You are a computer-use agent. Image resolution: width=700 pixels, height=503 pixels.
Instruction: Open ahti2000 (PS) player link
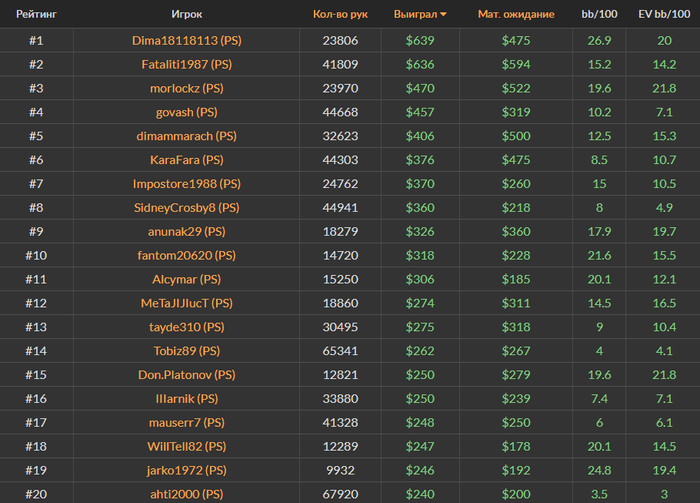[187, 495]
